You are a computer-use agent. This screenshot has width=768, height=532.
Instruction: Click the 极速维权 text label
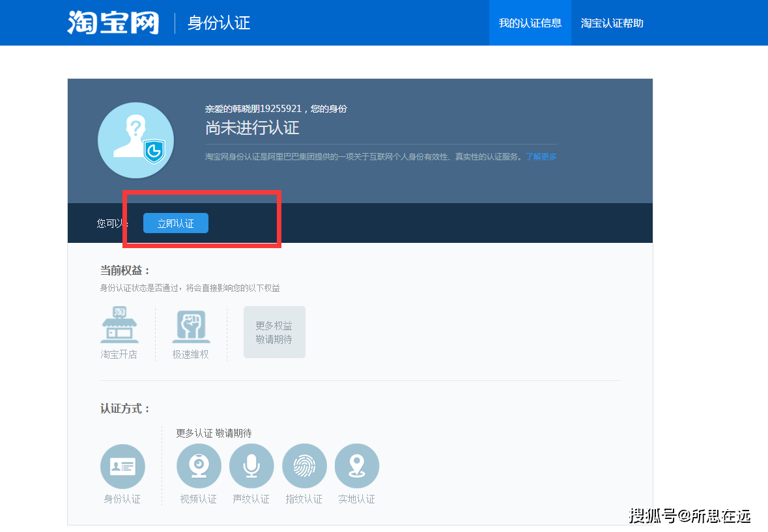coord(191,355)
